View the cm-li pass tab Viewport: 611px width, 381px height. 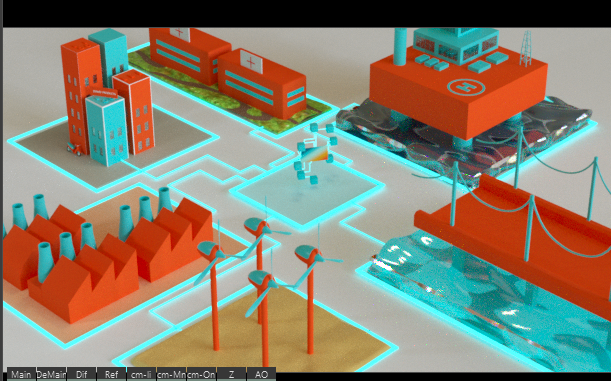(141, 374)
